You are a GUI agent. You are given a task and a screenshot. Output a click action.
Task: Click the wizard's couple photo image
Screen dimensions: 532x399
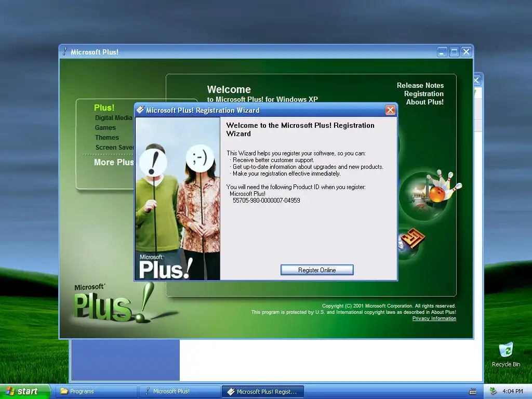point(178,198)
